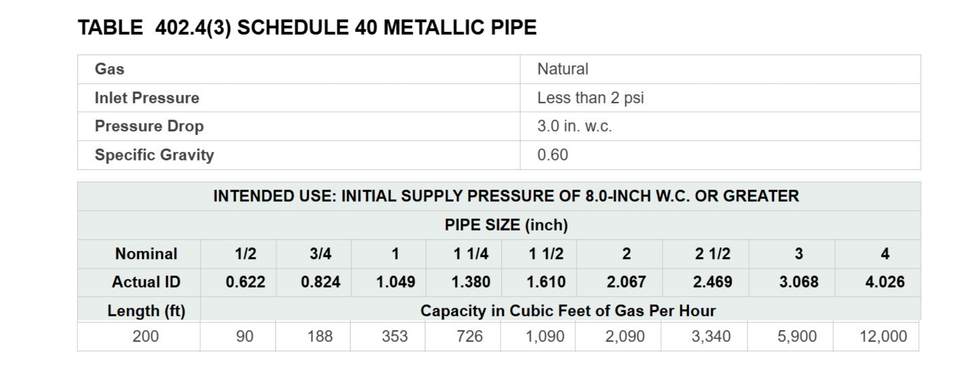Click the "Specific Gravity" label
980x385 pixels.
[154, 155]
